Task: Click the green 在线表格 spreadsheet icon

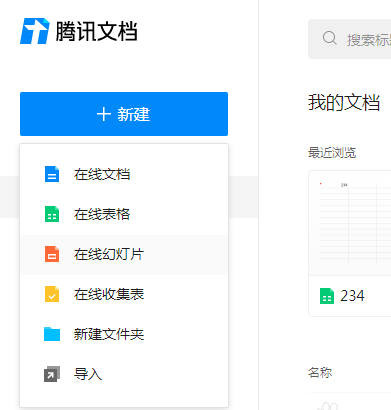Action: tap(52, 214)
